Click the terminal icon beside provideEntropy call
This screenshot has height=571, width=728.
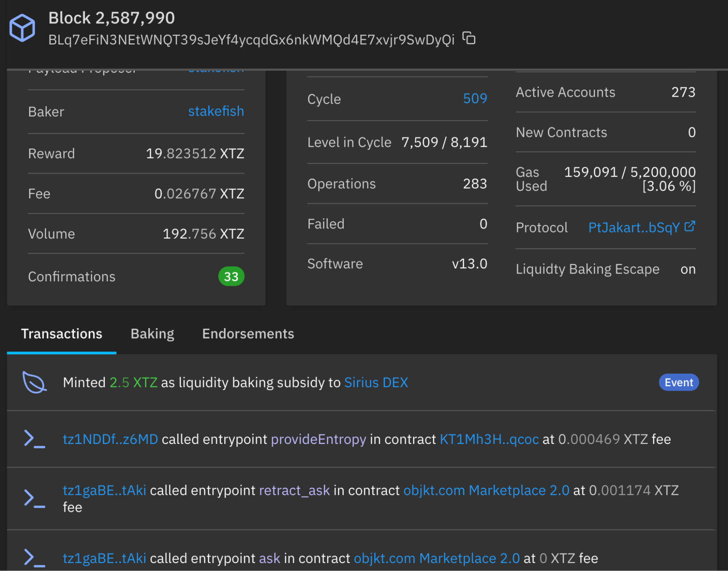tap(34, 439)
